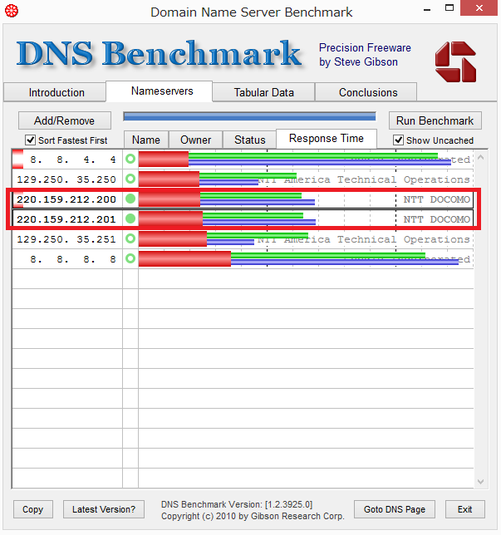Select the 220.159.212.201 nameserver address
The width and height of the screenshot is (501, 535).
(x=67, y=219)
